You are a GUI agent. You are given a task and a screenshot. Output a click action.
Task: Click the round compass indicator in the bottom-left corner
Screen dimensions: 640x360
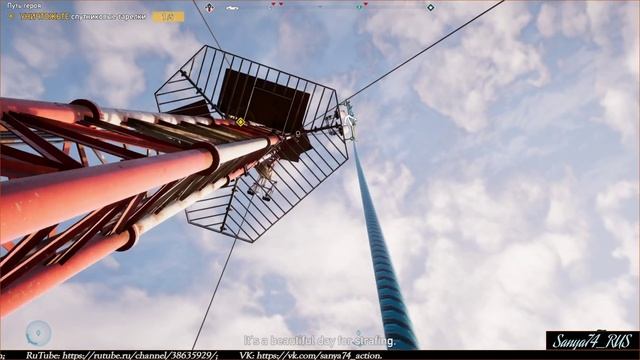[38, 333]
